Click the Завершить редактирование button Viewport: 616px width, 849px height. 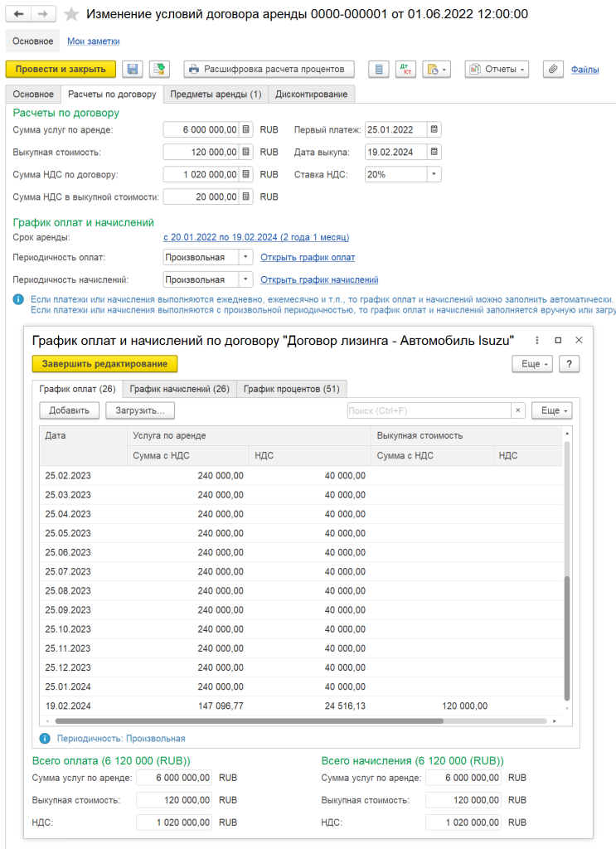(x=104, y=363)
